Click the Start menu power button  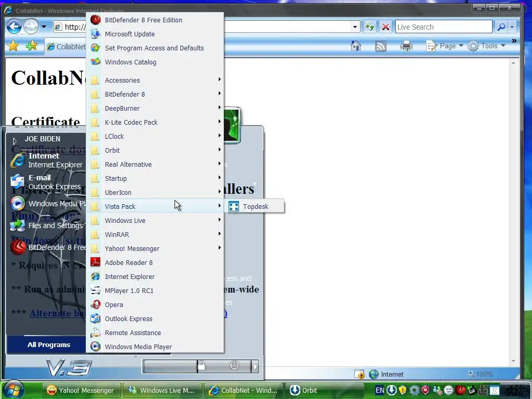234,366
